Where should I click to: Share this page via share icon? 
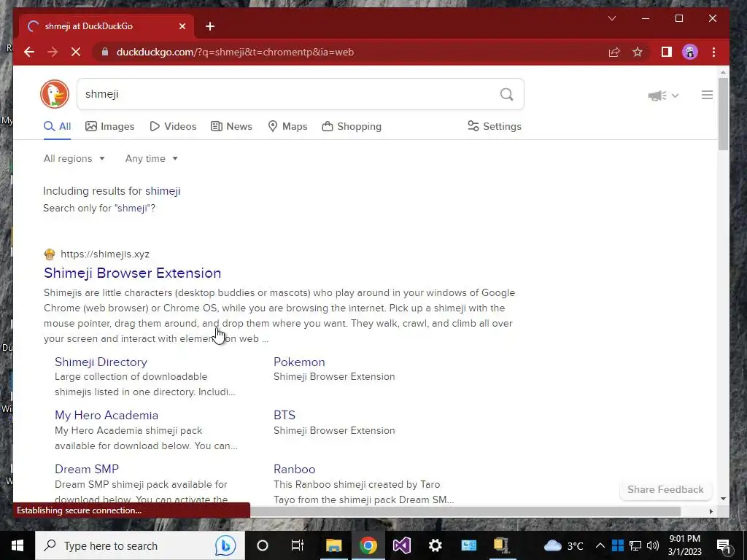coord(614,52)
